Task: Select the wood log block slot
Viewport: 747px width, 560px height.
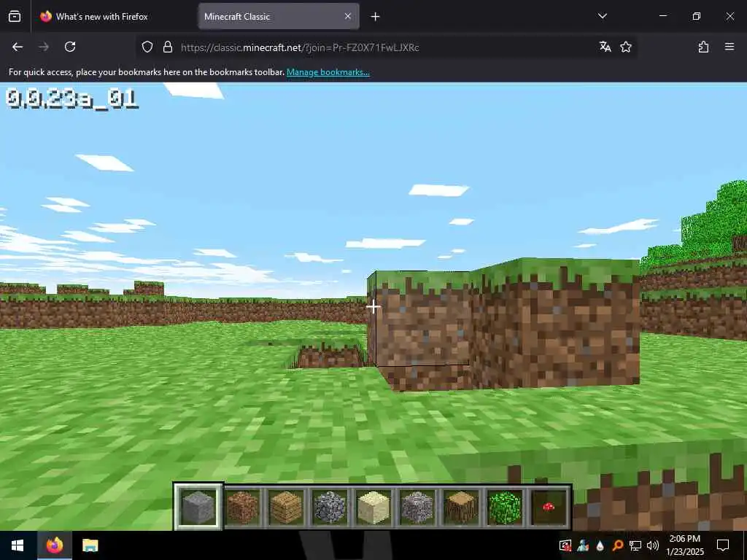Action: coord(461,507)
